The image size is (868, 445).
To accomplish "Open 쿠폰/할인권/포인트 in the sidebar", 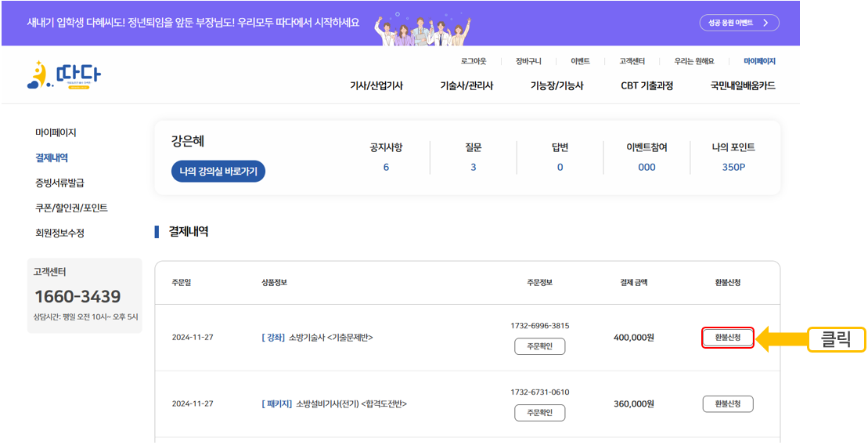I will [71, 208].
